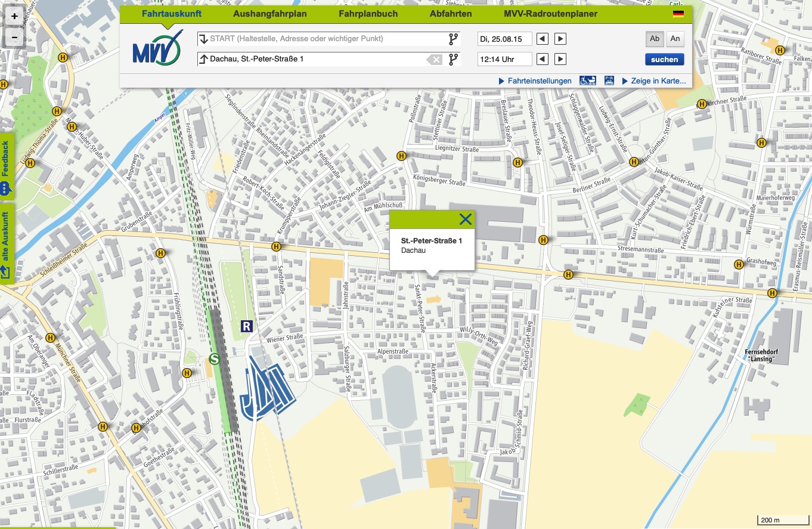
Task: Step date forward with right arrow
Action: (x=560, y=39)
